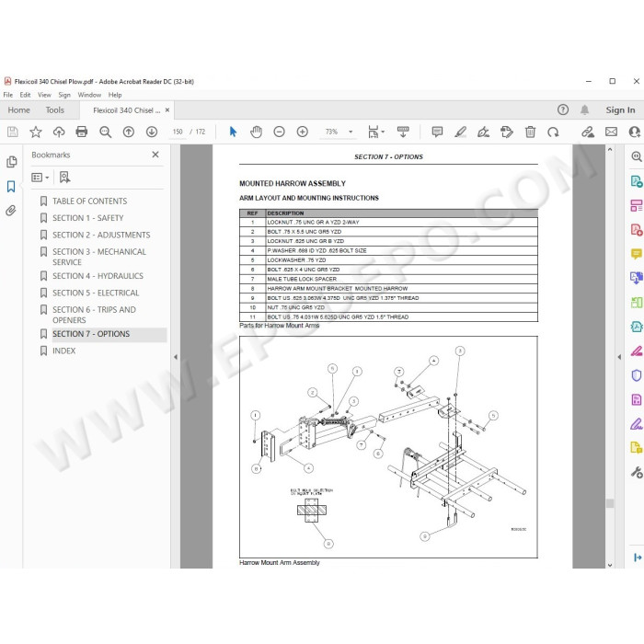
Task: Save the file with the floppy disk icon
Action: [13, 132]
